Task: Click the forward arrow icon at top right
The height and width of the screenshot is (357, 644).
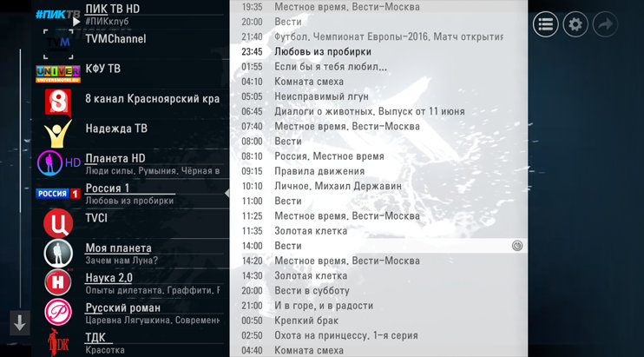Action: click(604, 24)
